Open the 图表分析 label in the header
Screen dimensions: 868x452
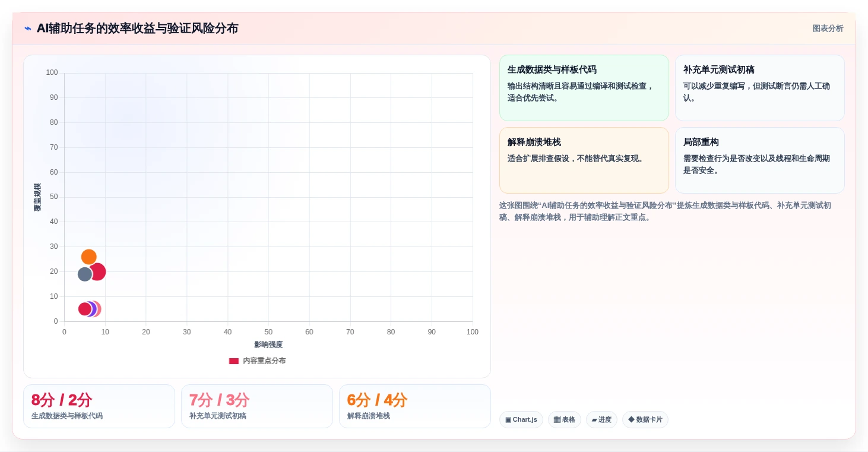[x=828, y=29]
